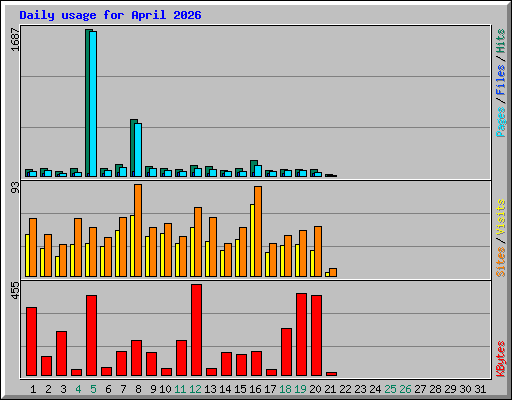
Task: Click green day label 11 on the x-axis
Action: 180,389
